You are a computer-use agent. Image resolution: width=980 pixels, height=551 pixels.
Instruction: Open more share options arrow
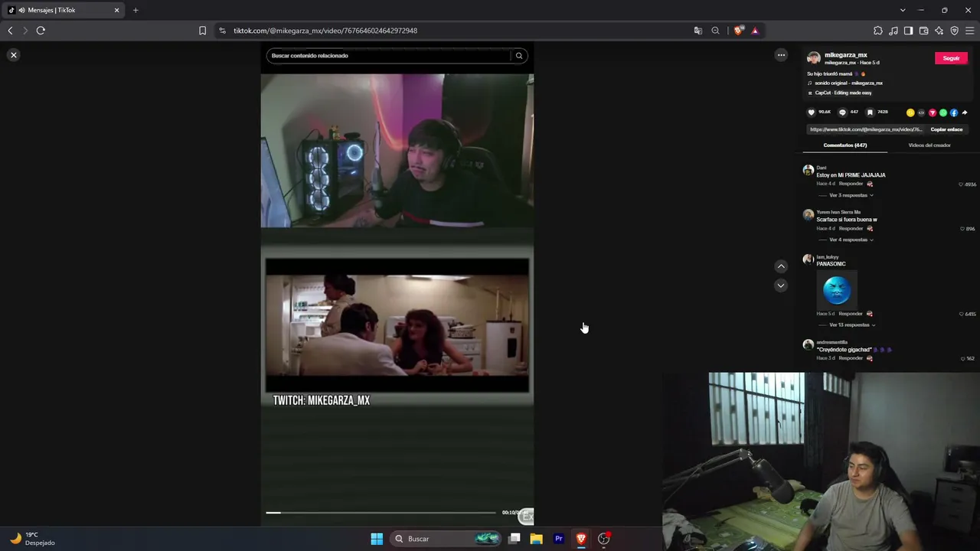(965, 112)
